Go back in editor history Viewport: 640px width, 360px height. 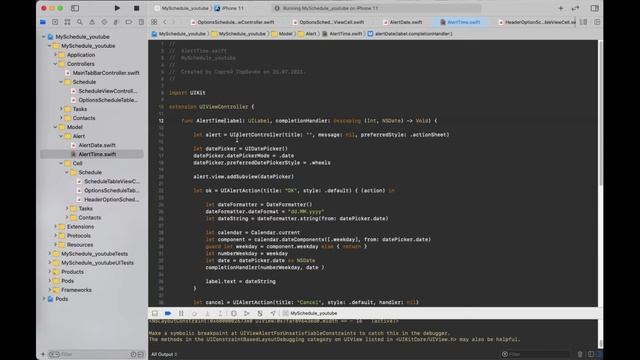click(165, 22)
